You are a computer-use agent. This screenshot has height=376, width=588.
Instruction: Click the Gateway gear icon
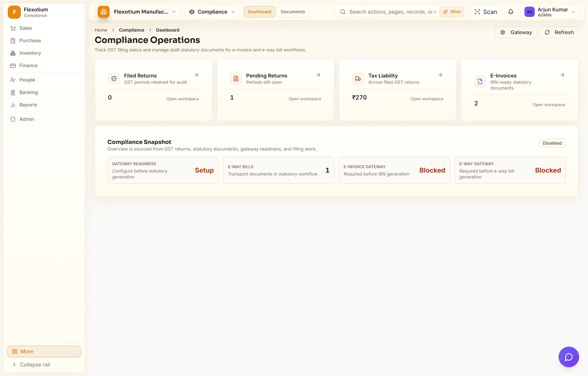[503, 32]
